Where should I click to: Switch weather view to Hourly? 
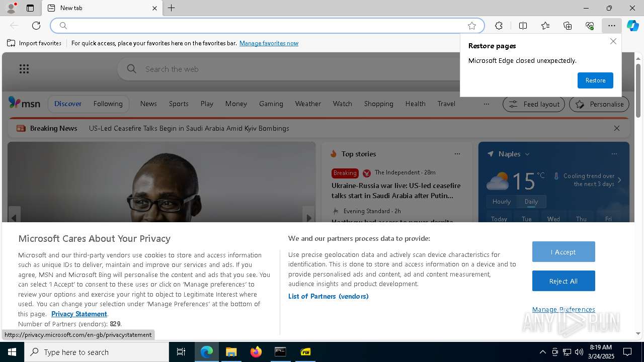[501, 202]
